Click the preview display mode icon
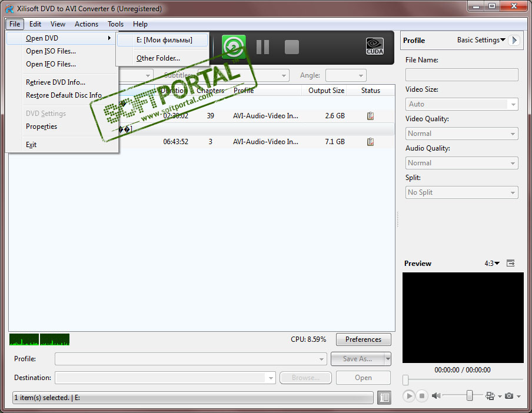The image size is (532, 413). (x=490, y=396)
